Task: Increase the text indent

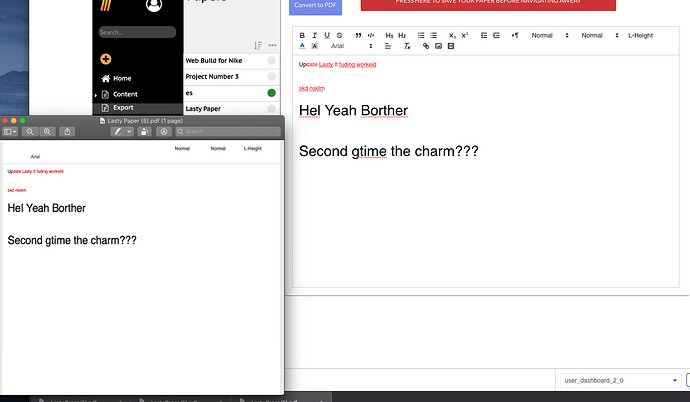Action: pyautogui.click(x=496, y=35)
